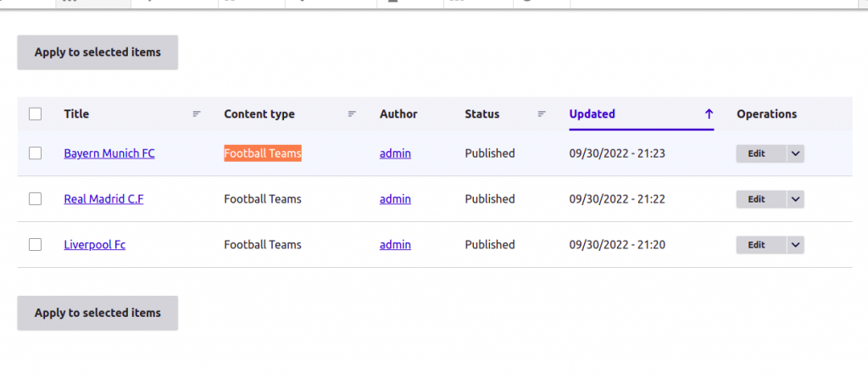The height and width of the screenshot is (378, 868).
Task: Click the Updated ascending arrow icon
Action: pyautogui.click(x=709, y=114)
